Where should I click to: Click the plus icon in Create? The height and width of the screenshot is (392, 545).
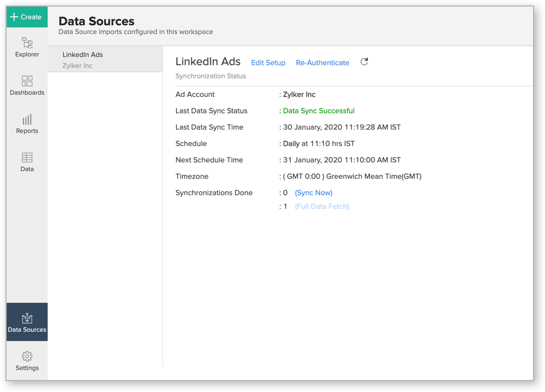pos(14,17)
